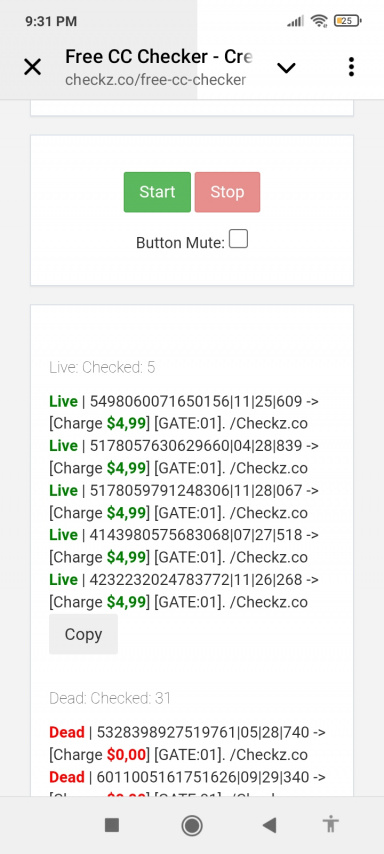Viewport: 384px width, 854px height.
Task: Tap the checkz.co URL text
Action: [155, 80]
